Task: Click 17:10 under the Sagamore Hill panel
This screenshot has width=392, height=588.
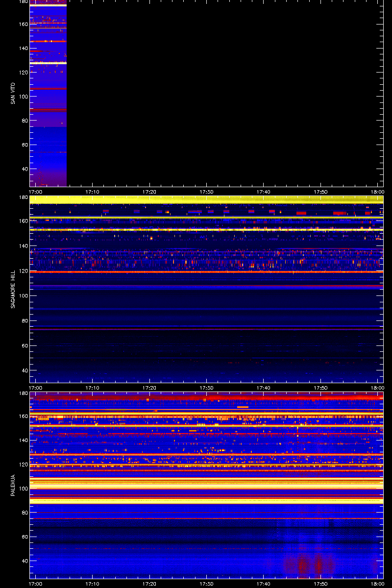Action: coord(92,388)
